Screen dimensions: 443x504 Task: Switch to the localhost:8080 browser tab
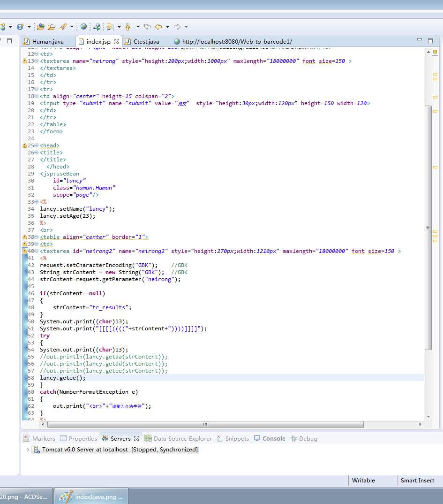click(x=233, y=41)
